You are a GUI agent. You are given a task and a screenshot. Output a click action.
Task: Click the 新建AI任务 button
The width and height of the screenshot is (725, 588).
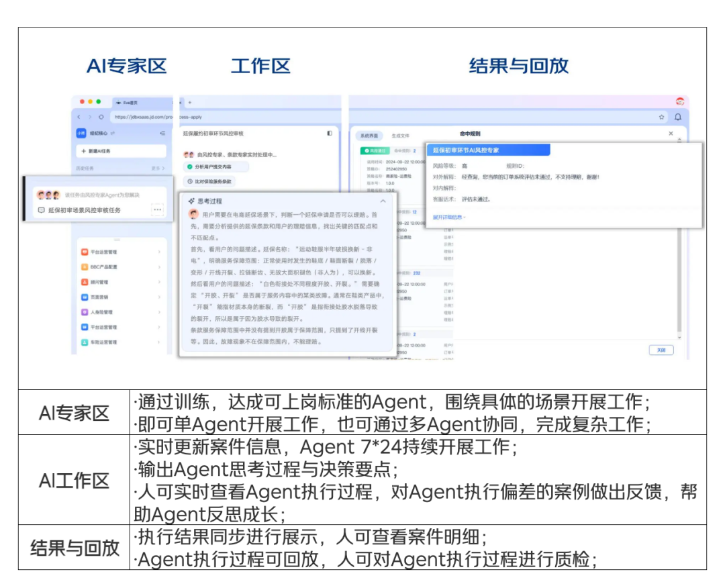coord(121,151)
